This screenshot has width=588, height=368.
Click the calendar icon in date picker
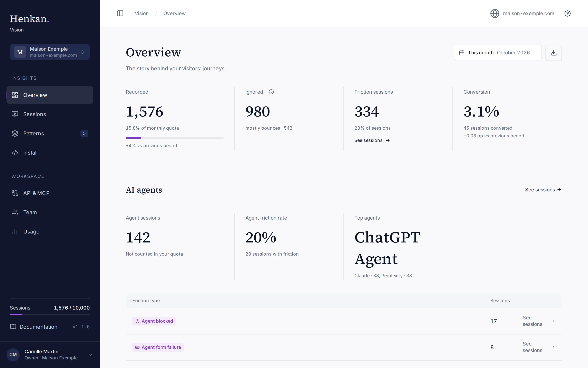point(462,53)
